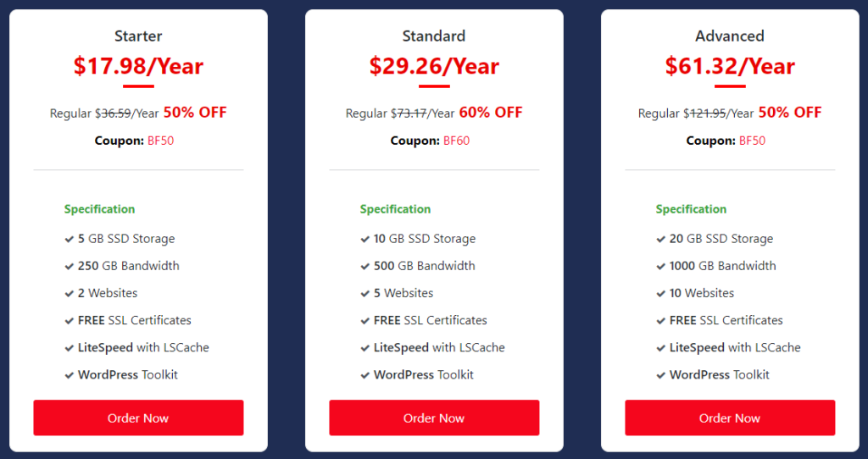Select the BF60 coupon code under Standard

(457, 141)
